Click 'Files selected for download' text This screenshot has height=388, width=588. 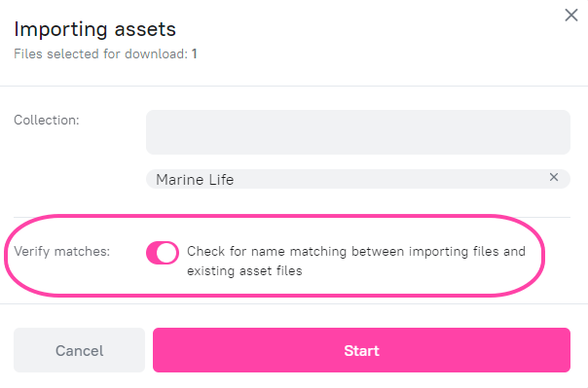pyautogui.click(x=100, y=53)
